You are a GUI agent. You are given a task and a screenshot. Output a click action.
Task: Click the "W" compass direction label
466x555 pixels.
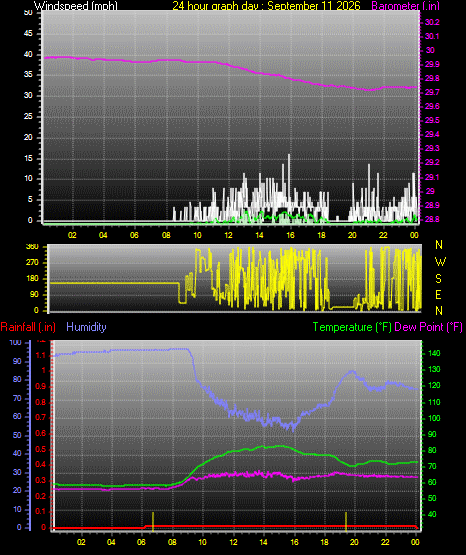[440, 262]
